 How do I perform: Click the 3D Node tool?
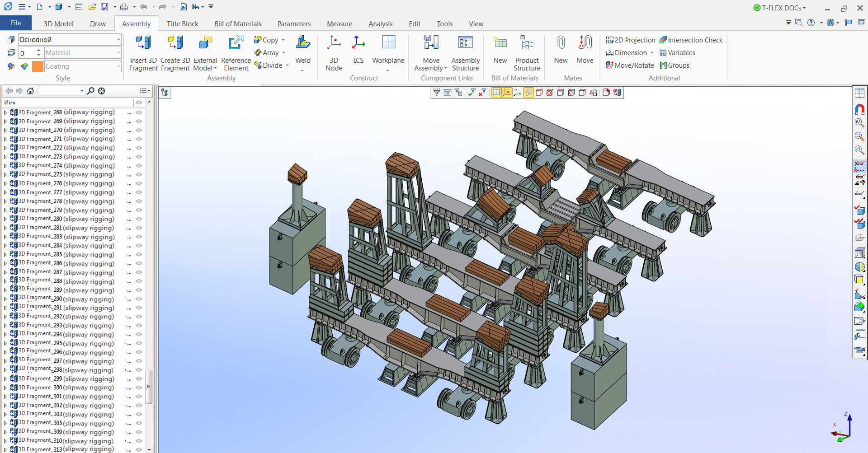click(x=334, y=53)
